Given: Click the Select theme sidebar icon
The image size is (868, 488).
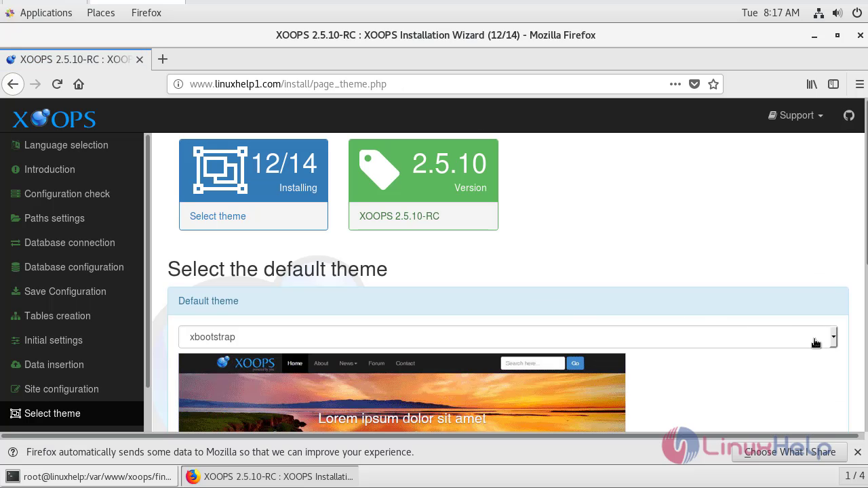Looking at the screenshot, I should click(x=16, y=413).
